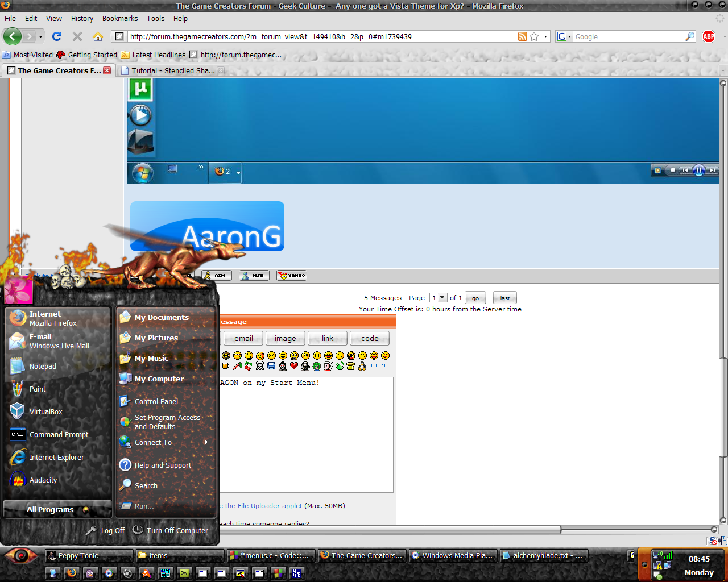This screenshot has width=728, height=582.
Task: Launch Dreamweaver from quick launch bar
Action: [x=184, y=573]
